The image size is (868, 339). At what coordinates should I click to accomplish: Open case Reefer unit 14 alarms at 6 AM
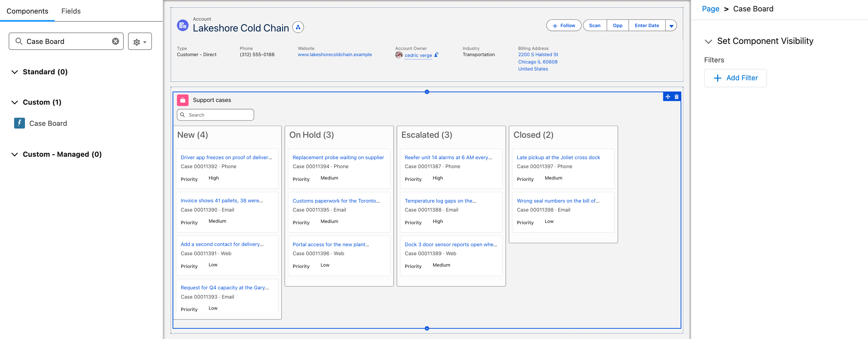pyautogui.click(x=448, y=157)
